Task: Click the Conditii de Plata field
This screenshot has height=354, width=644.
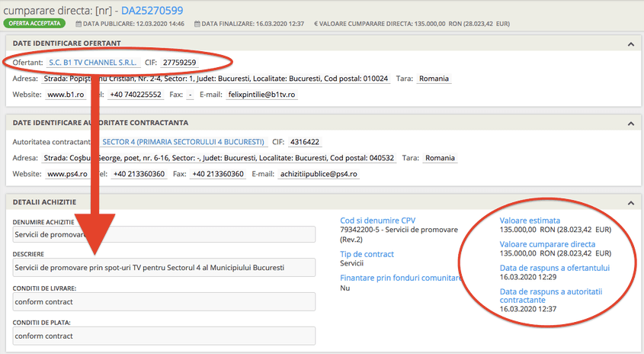Action: (x=164, y=336)
